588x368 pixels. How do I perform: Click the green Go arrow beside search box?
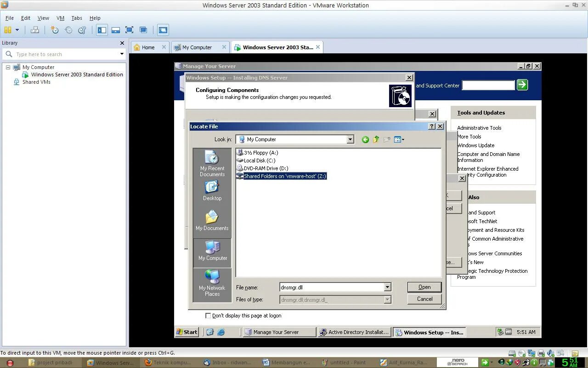[522, 85]
